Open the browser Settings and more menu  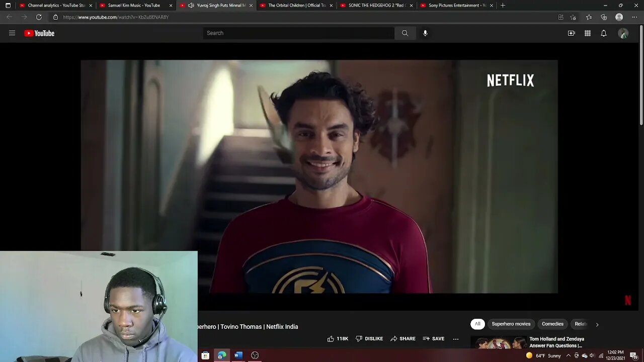(x=634, y=17)
